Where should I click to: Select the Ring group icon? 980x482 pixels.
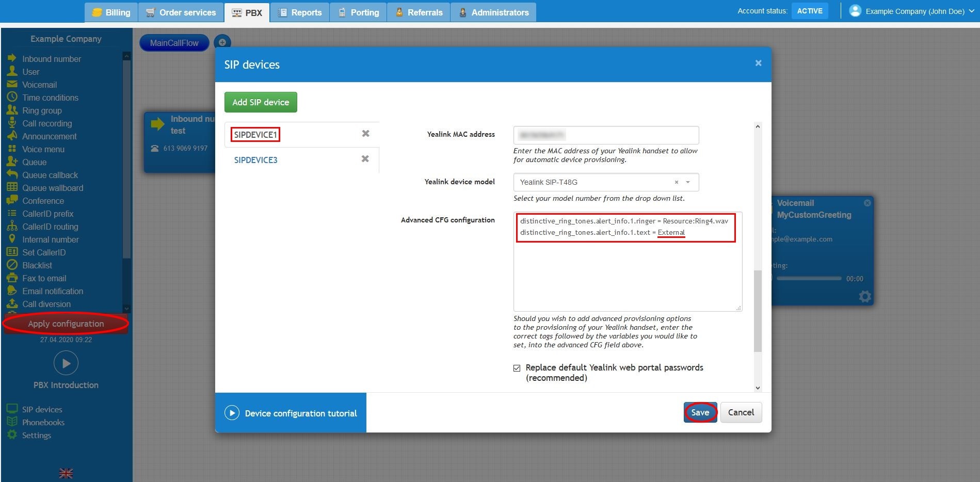[x=12, y=110]
